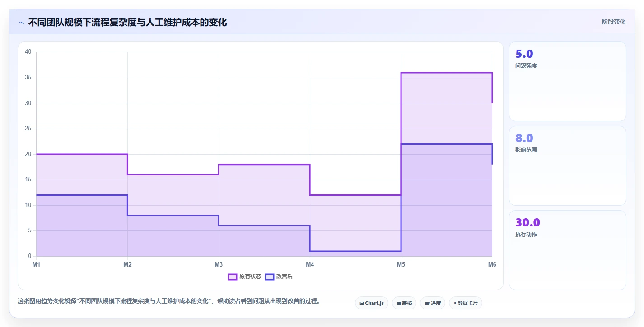This screenshot has width=644, height=327.
Task: Select the 8.0 影响范围 card
Action: [568, 166]
